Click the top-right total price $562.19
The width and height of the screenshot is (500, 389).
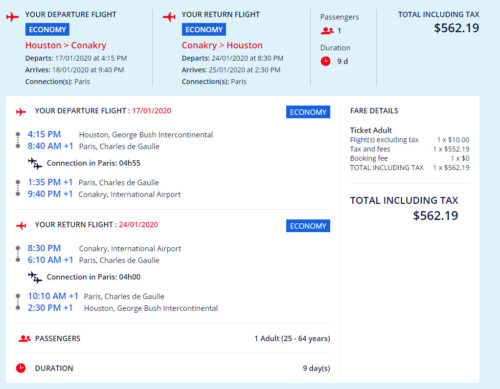(x=456, y=28)
